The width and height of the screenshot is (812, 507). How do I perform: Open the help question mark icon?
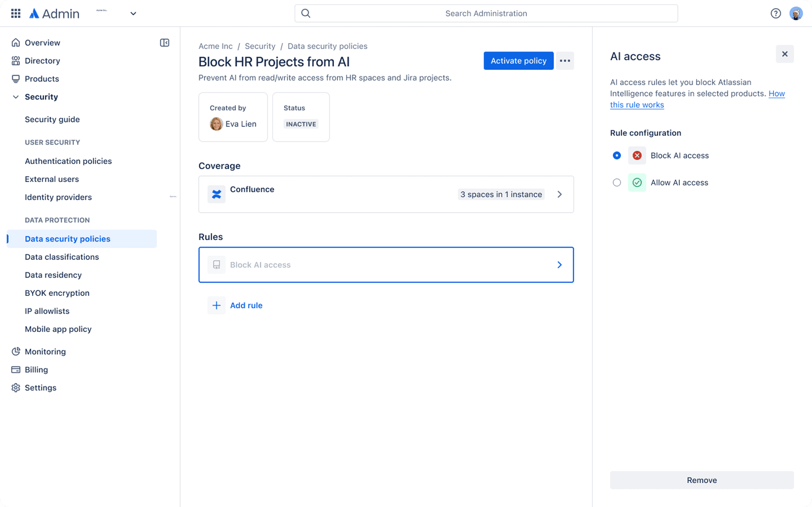[775, 13]
